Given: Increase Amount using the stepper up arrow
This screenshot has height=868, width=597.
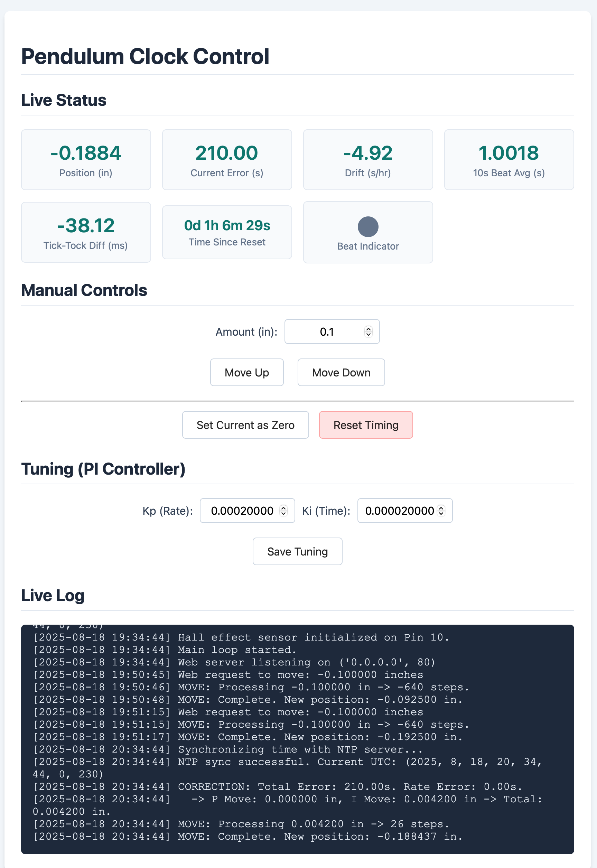Looking at the screenshot, I should [369, 329].
